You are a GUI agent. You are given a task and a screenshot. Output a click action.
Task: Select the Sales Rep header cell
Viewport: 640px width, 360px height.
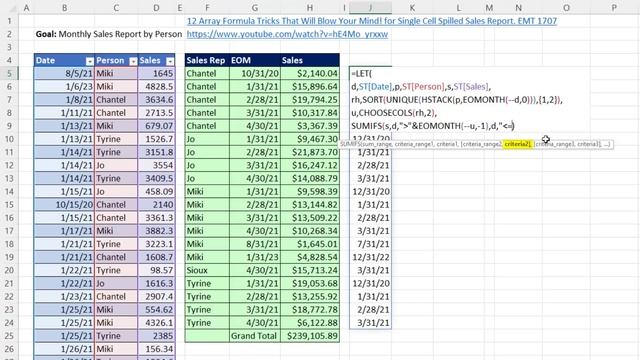pyautogui.click(x=207, y=60)
